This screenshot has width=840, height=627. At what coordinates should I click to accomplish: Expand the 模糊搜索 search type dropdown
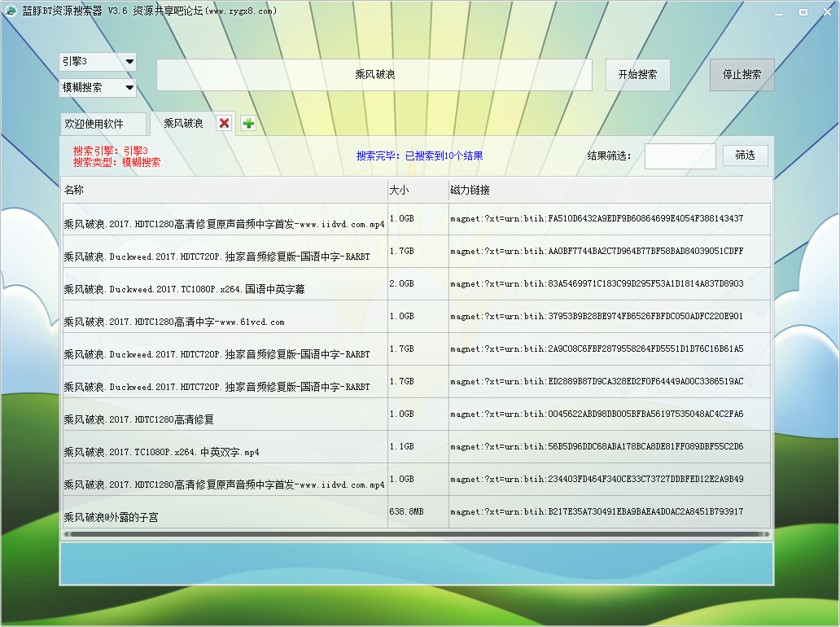[98, 88]
